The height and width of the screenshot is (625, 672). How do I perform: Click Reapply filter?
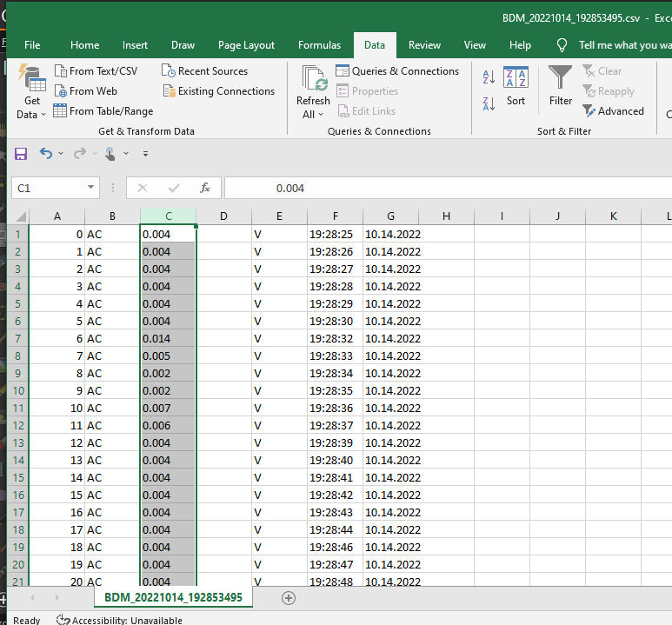(x=609, y=91)
